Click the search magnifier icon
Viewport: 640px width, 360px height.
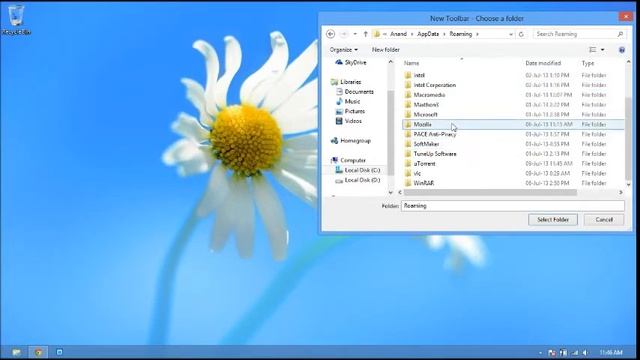pyautogui.click(x=620, y=34)
